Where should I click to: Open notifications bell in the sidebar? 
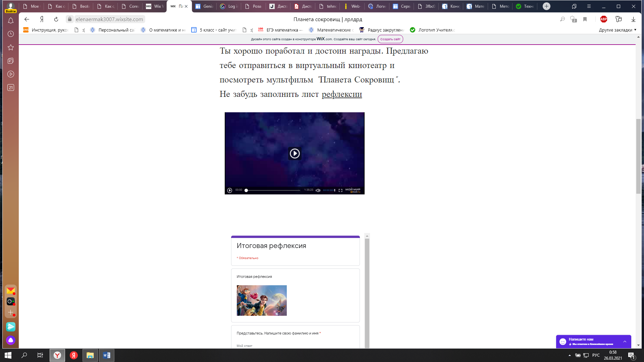click(11, 21)
